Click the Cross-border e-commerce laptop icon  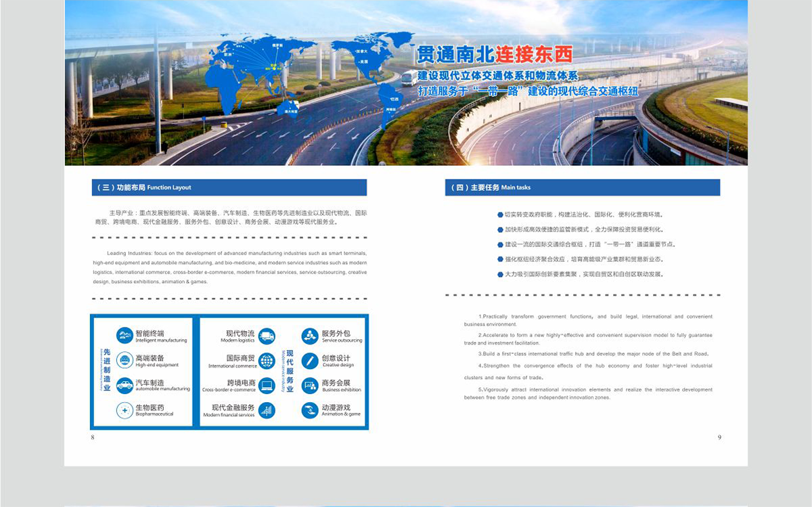point(267,385)
